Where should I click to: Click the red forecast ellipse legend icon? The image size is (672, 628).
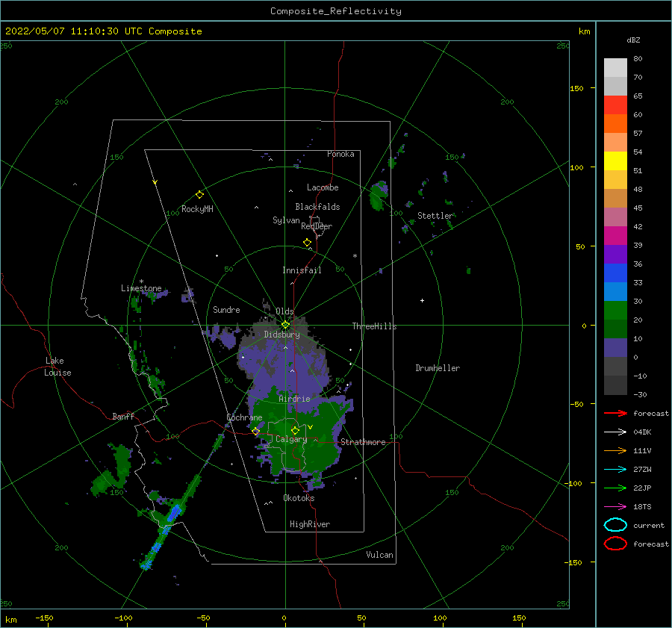615,544
